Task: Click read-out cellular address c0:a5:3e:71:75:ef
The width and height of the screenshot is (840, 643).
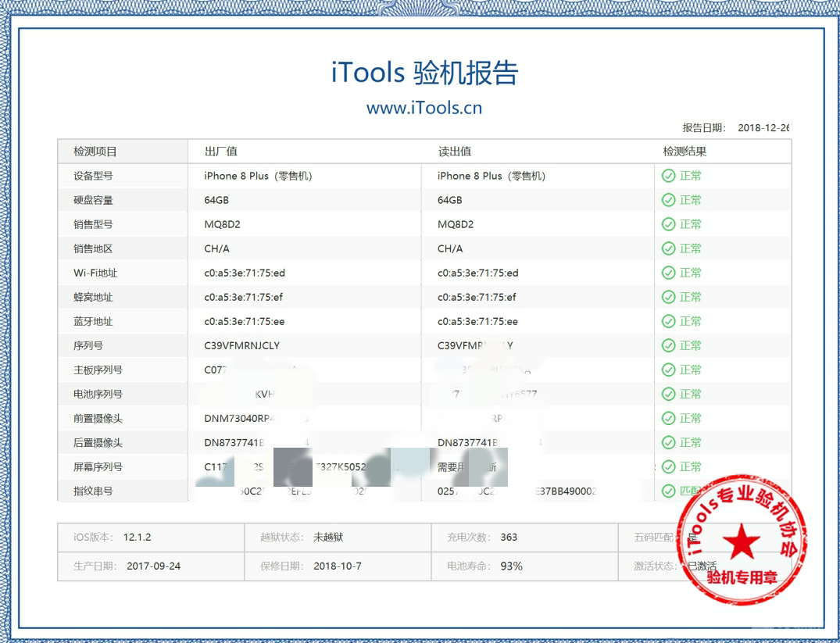Action: tap(477, 297)
